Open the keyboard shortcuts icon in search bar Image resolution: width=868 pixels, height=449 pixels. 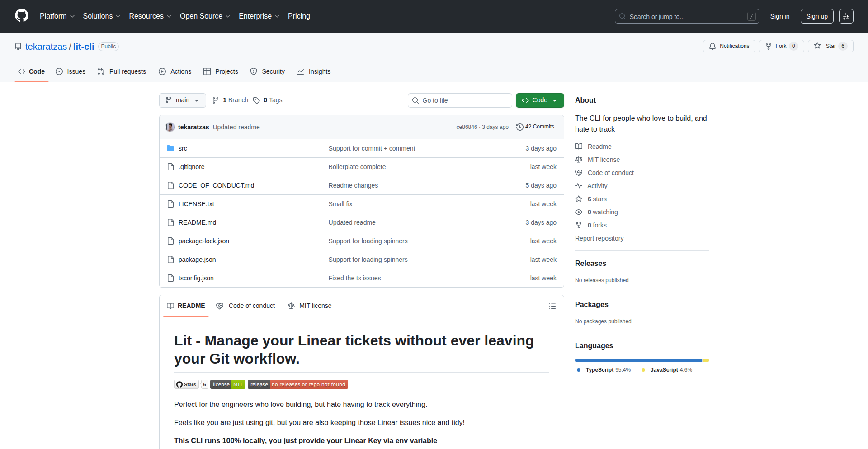point(752,16)
